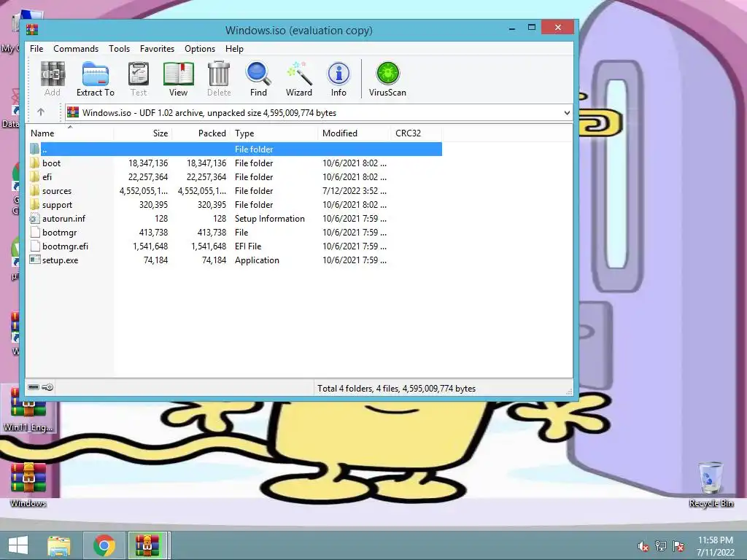
Task: Sort by Type column header
Action: tap(274, 133)
